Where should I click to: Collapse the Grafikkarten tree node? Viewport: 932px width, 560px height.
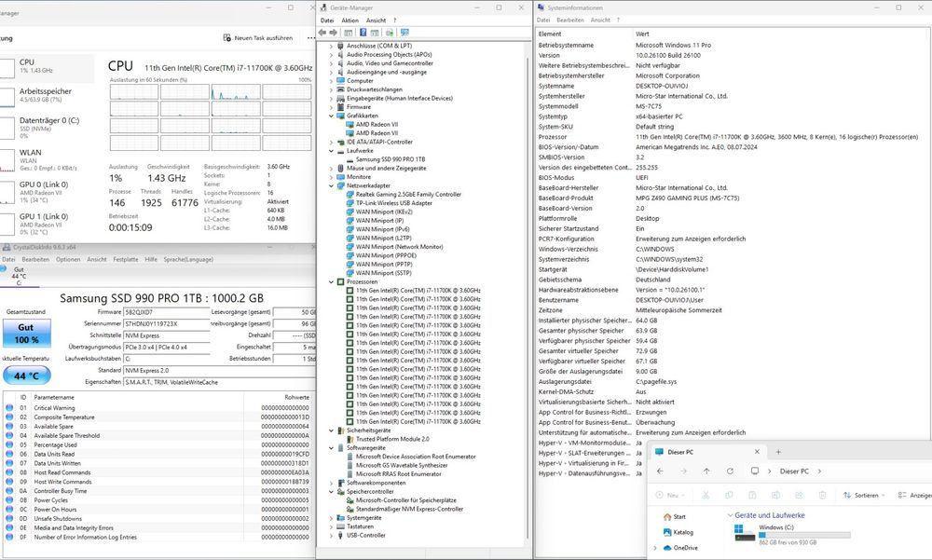click(331, 116)
